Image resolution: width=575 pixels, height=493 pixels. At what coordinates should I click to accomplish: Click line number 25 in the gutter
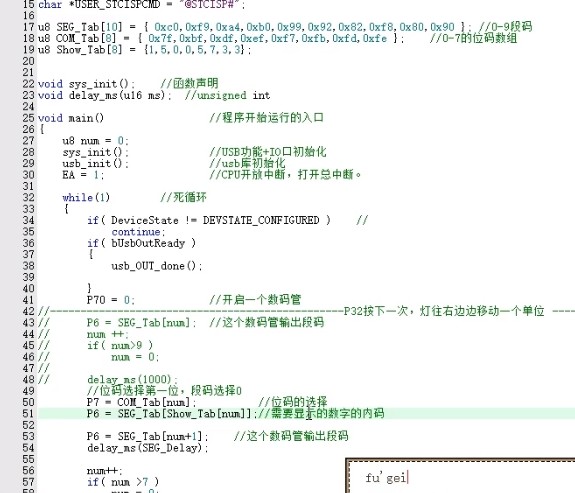tap(28, 118)
